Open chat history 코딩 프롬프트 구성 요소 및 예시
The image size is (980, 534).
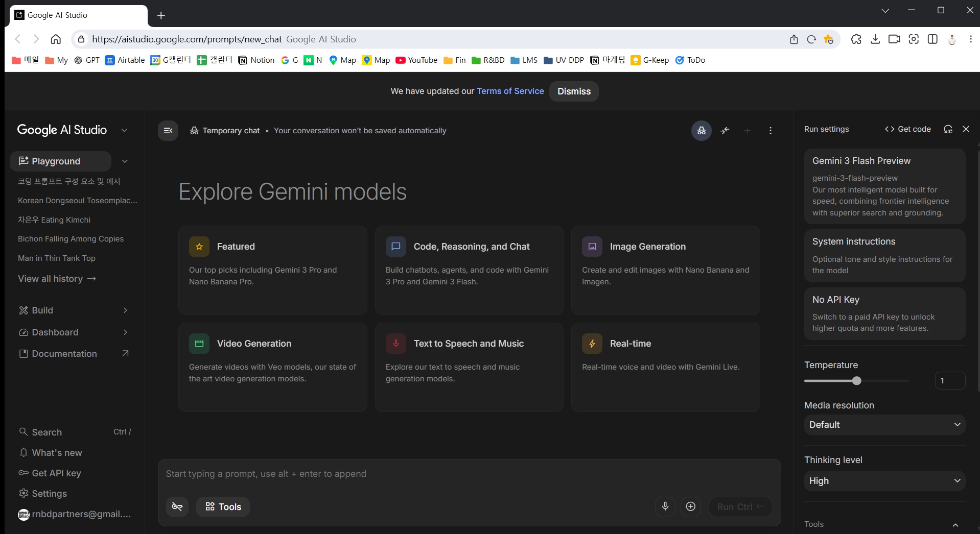point(69,181)
